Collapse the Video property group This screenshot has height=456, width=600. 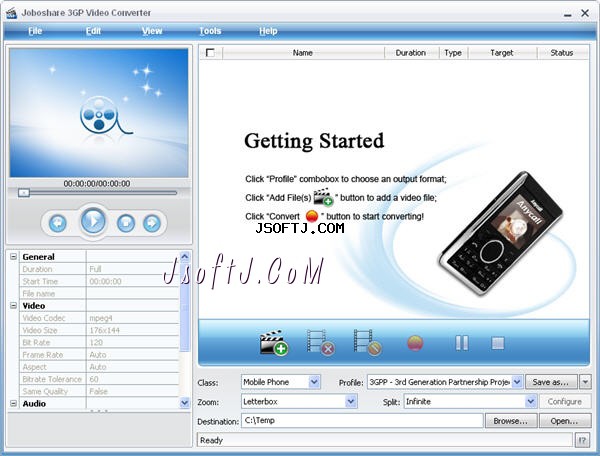(13, 305)
